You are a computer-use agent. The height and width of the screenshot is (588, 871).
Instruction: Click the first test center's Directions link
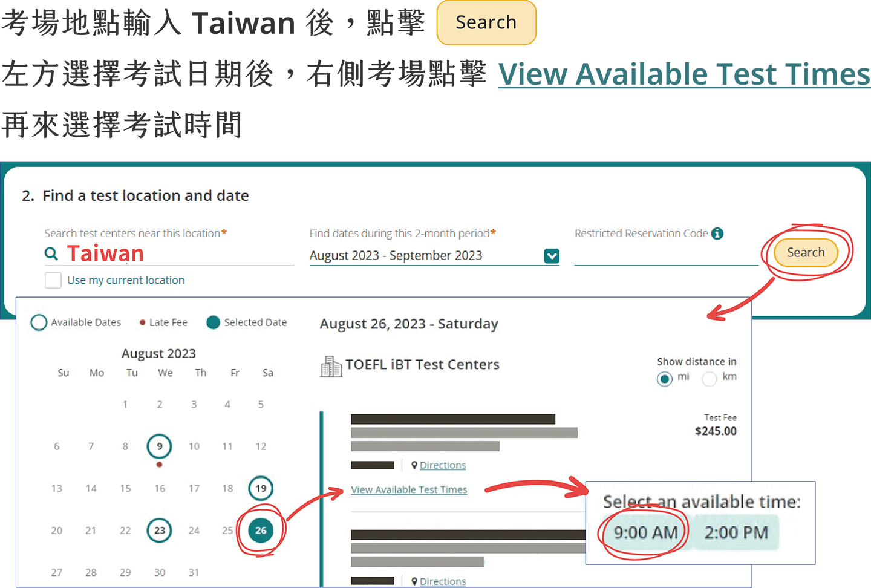pos(443,465)
